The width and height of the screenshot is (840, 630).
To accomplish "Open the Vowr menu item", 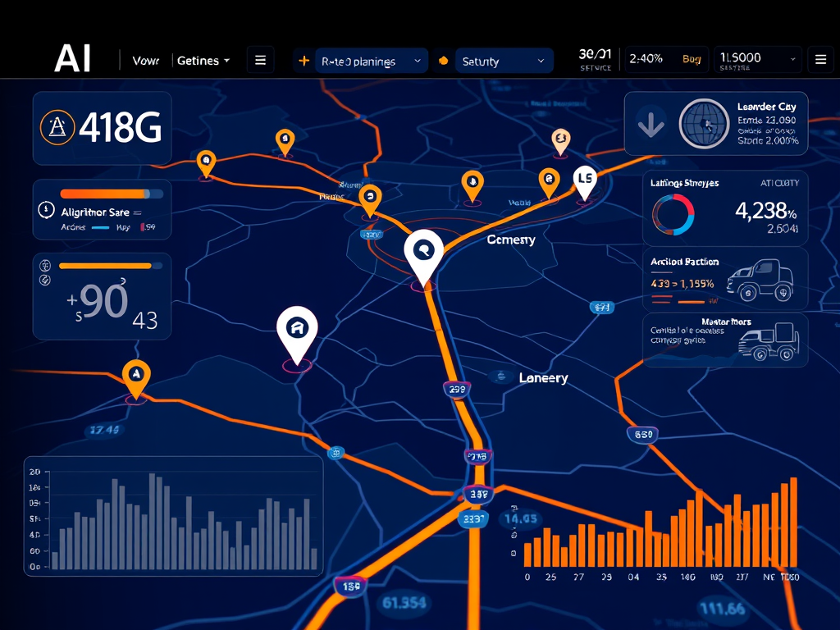I will [145, 61].
